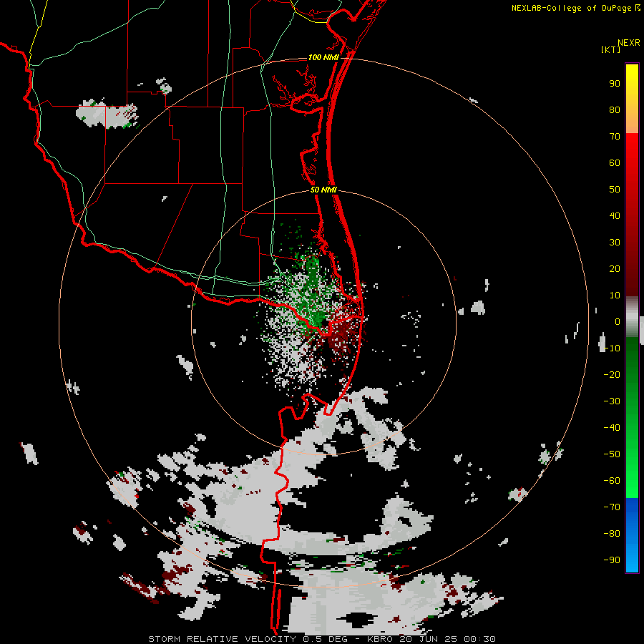Click the -20 value on the velocity scale
Screen dimensions: 644x644
click(612, 374)
